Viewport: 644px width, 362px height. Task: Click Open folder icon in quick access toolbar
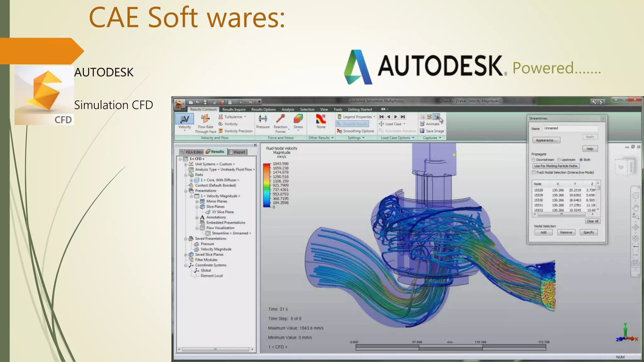tap(198, 102)
